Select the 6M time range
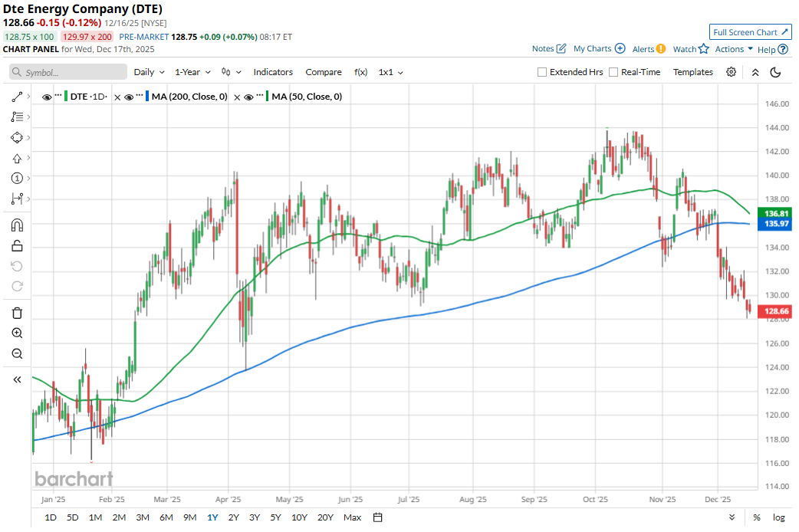799x532 pixels. (166, 517)
